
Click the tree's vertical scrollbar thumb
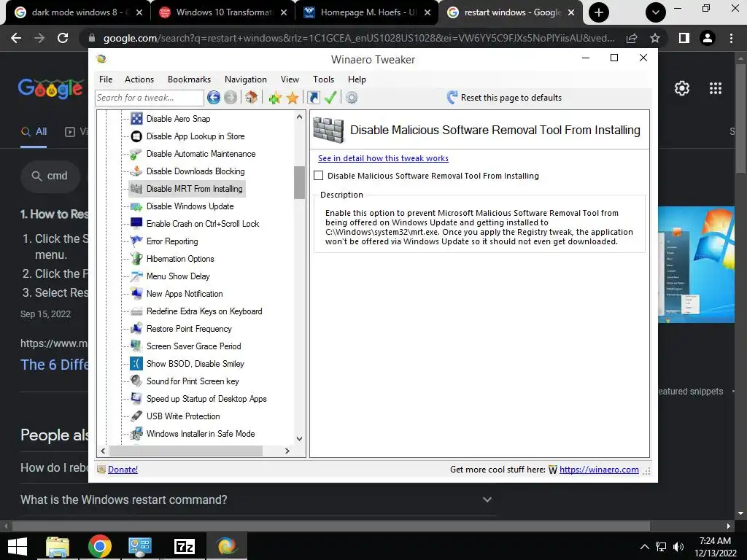click(299, 182)
